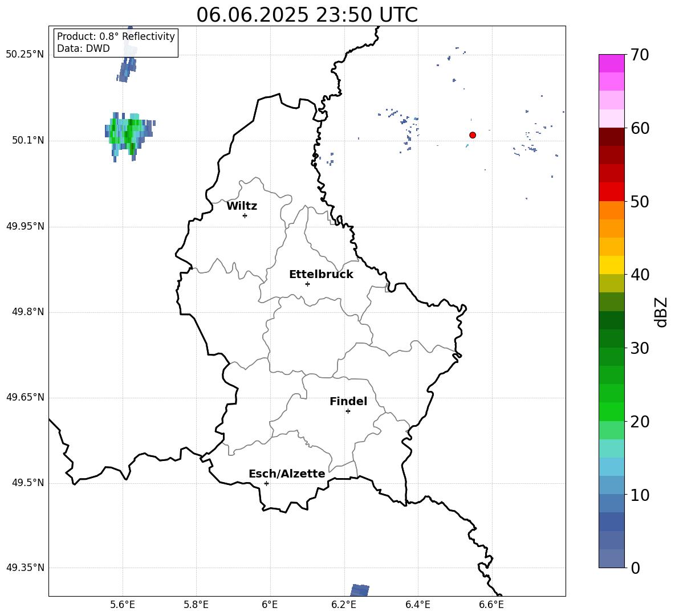Click the 10 tick on colorbar
This screenshot has width=675, height=616.
[640, 495]
